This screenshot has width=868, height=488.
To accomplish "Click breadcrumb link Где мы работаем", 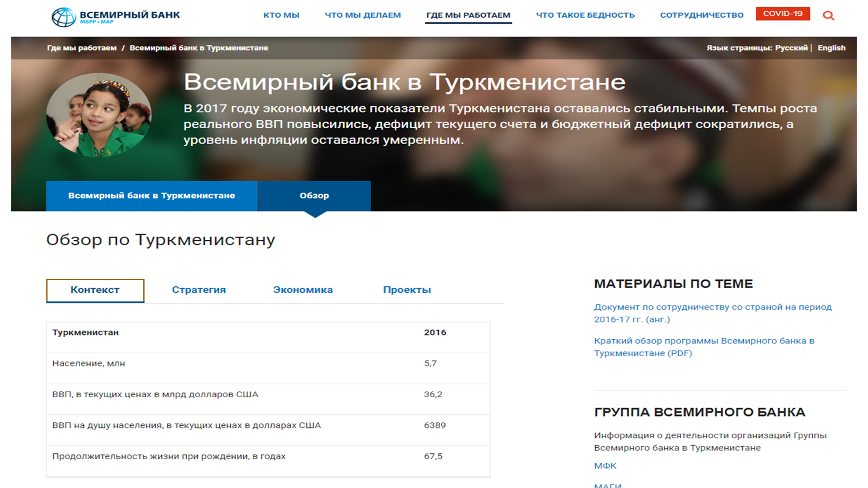I will click(x=82, y=48).
